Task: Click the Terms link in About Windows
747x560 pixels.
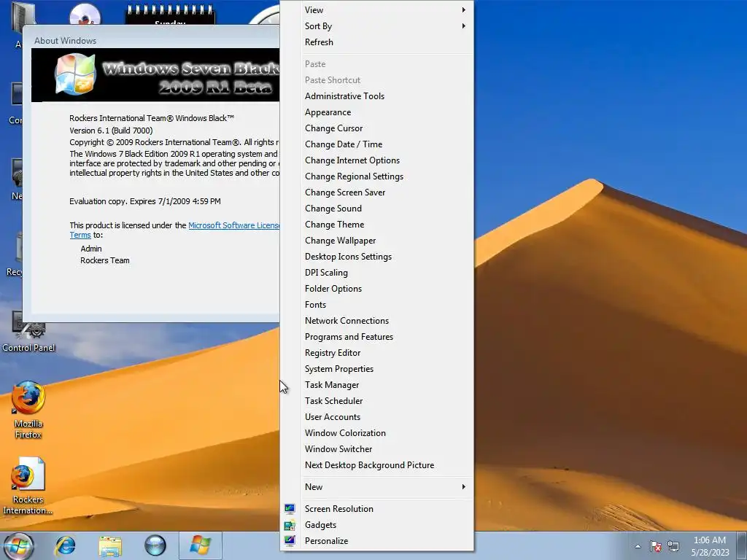Action: [x=80, y=235]
